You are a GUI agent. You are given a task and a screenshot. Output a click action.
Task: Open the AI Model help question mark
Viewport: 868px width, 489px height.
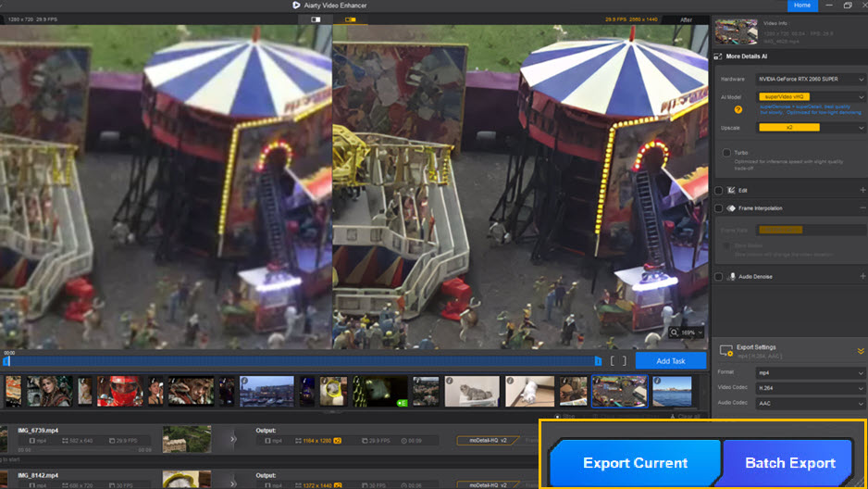[x=738, y=109]
